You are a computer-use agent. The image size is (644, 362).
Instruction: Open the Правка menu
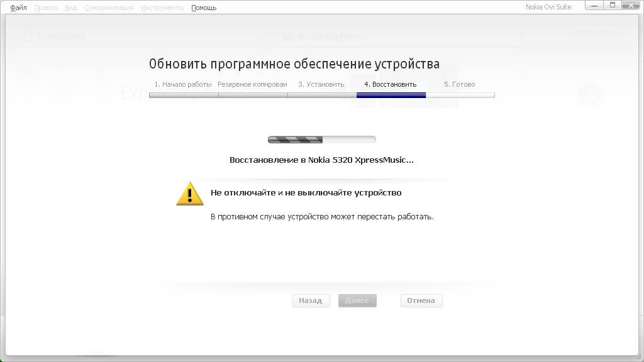(45, 8)
